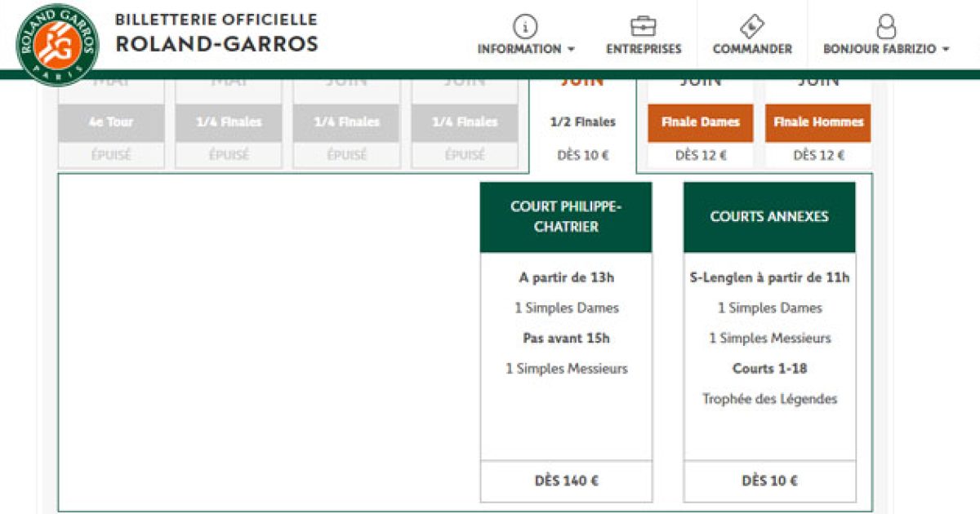Image resolution: width=980 pixels, height=514 pixels.
Task: Click Billetterie Officielle Roland-Garros title
Action: (x=216, y=33)
